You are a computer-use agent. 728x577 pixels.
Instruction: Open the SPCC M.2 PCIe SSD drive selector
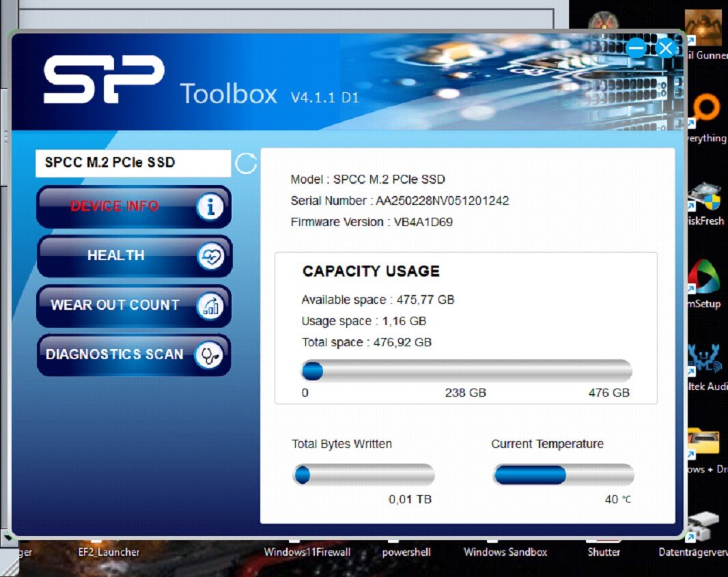coord(133,163)
